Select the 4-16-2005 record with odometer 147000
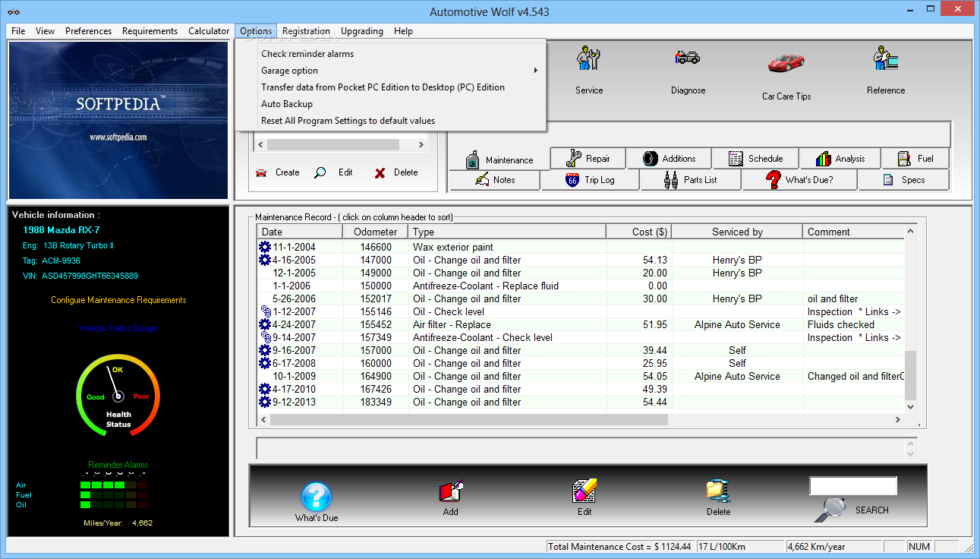Viewport: 980px width, 559px height. [x=581, y=260]
